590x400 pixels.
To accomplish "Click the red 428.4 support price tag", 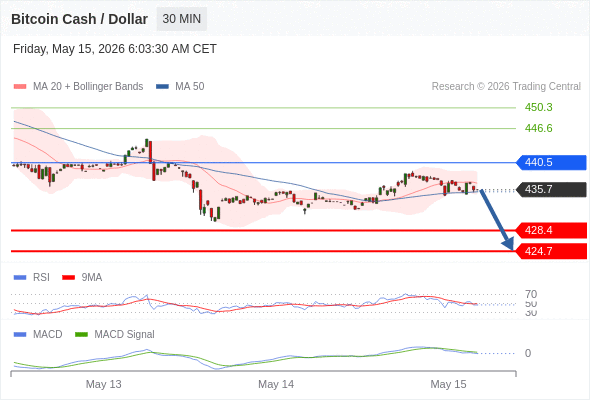I will 551,230.
